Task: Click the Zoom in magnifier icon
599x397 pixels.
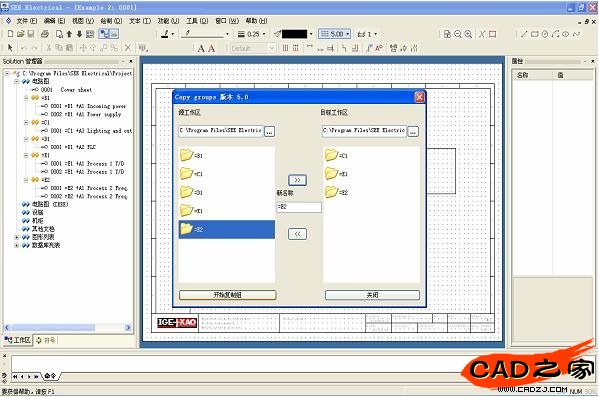Action: point(468,34)
